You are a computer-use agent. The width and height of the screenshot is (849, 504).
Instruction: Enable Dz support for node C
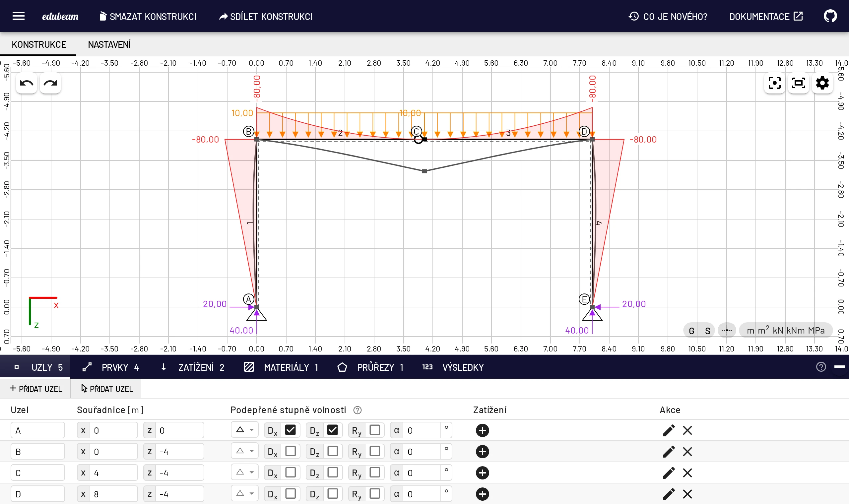tap(332, 472)
